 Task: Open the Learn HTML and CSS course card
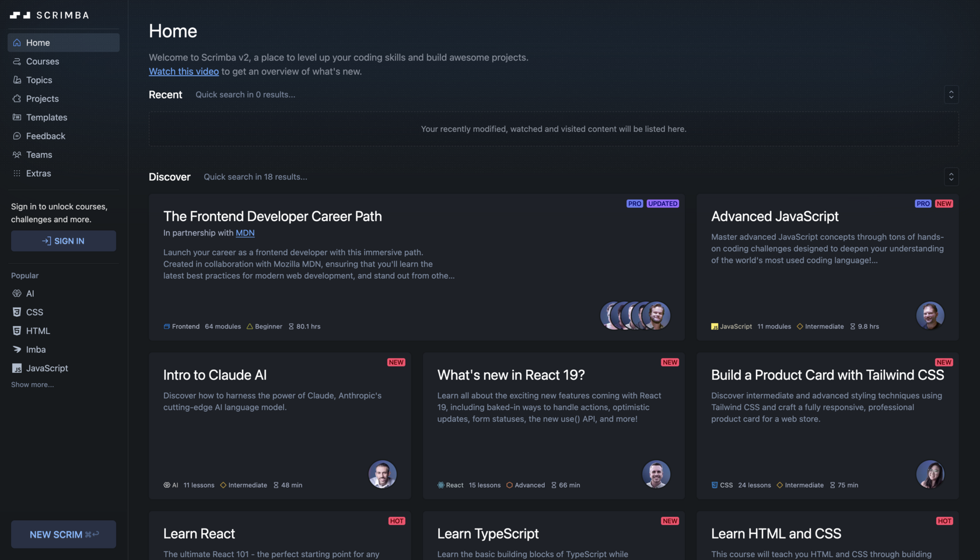[828, 536]
